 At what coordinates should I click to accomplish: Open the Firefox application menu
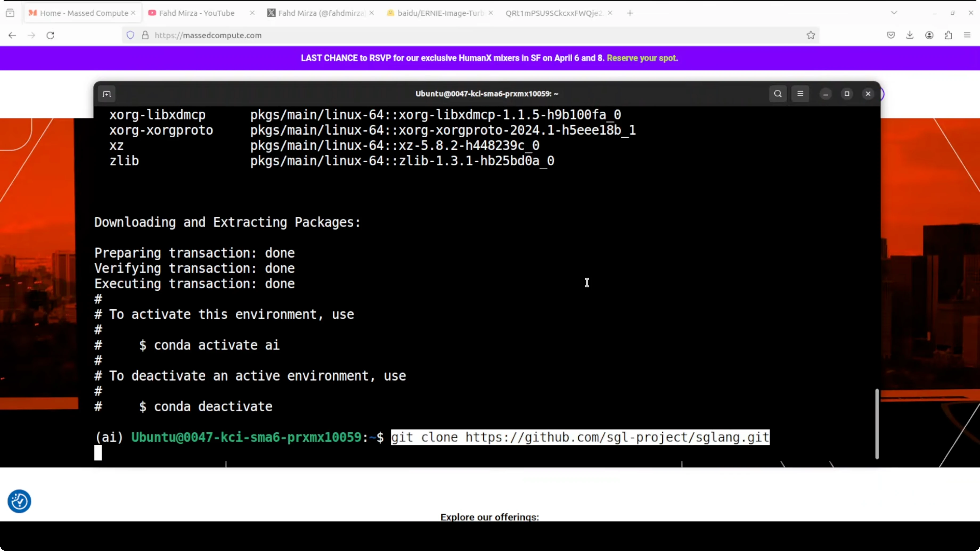(x=967, y=35)
